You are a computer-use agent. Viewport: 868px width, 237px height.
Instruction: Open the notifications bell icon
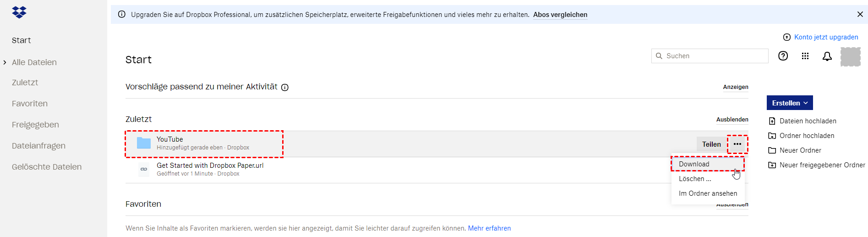(827, 56)
